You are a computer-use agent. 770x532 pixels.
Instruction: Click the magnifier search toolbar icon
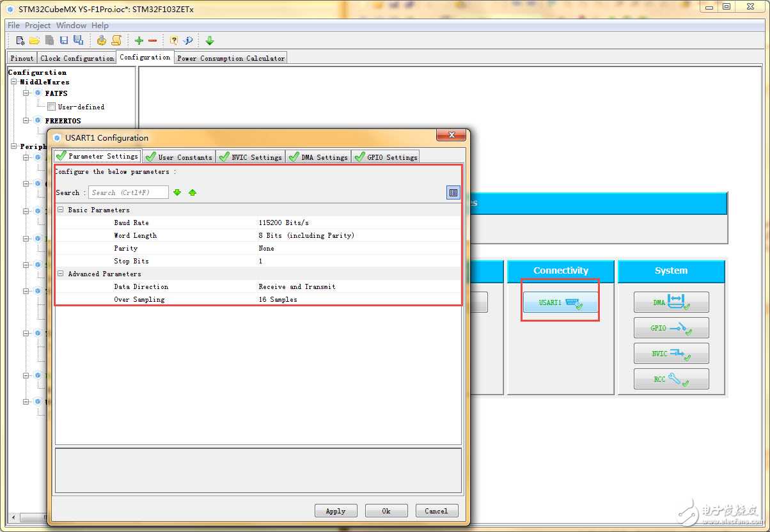tap(188, 40)
